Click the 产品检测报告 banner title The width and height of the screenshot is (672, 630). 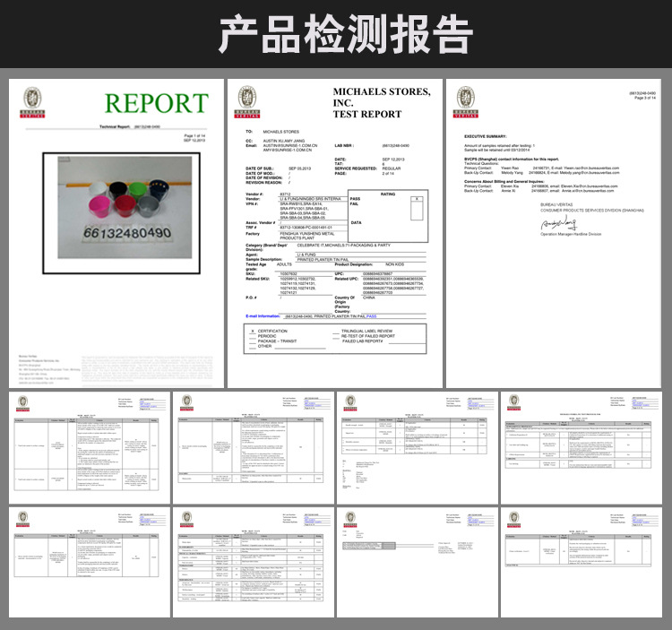tap(346, 33)
